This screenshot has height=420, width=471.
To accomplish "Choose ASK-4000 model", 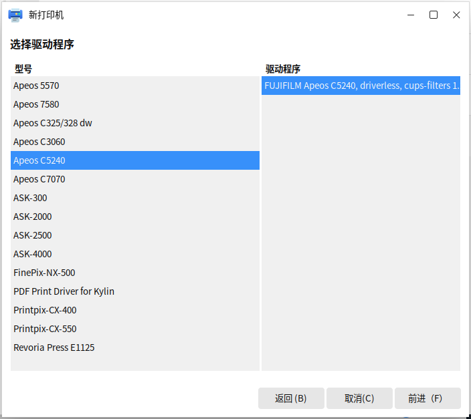I will click(x=135, y=254).
